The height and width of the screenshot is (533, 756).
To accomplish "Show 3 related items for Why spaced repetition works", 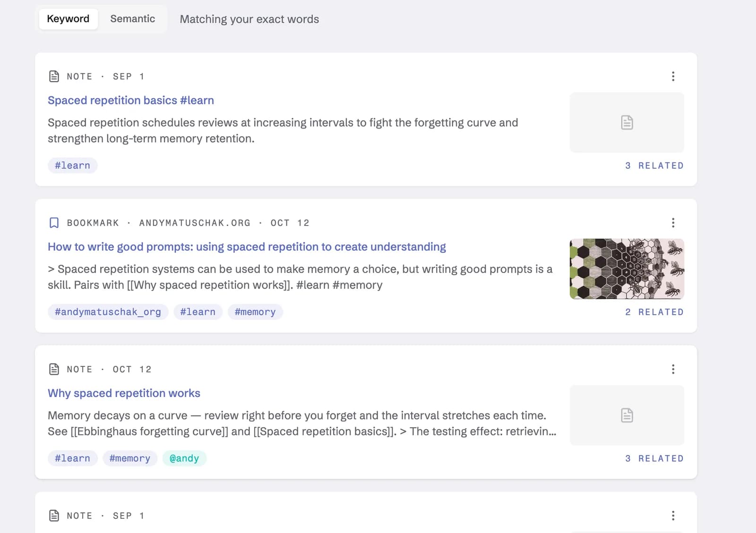I will (x=654, y=459).
